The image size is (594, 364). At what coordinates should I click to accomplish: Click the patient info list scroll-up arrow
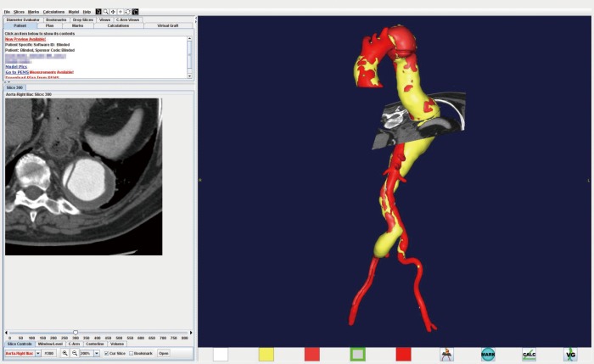coord(190,39)
